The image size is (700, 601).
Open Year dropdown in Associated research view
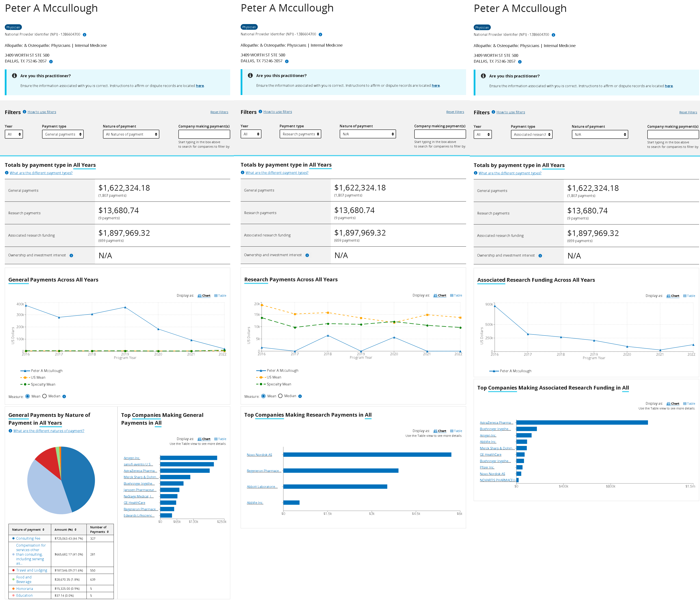pos(483,134)
